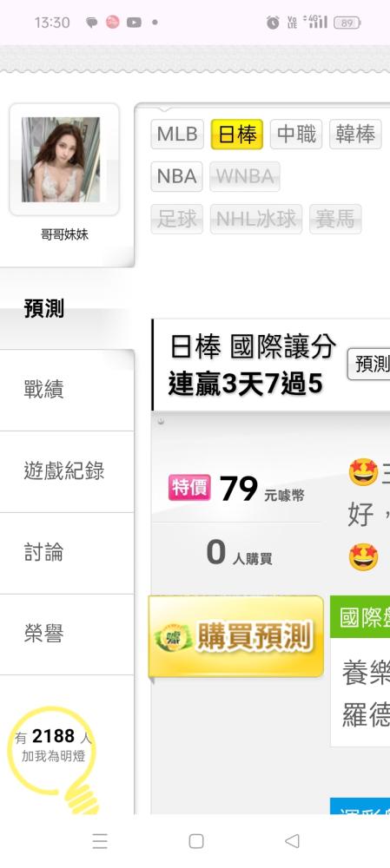This screenshot has width=390, height=868.
Task: Select the MLB league tag
Action: (177, 135)
